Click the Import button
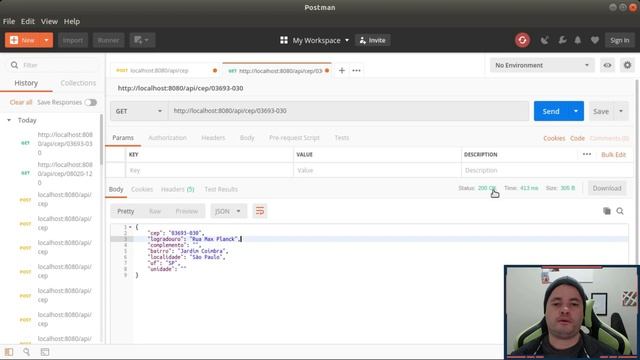Viewport: 640px width, 360px height. (x=73, y=40)
